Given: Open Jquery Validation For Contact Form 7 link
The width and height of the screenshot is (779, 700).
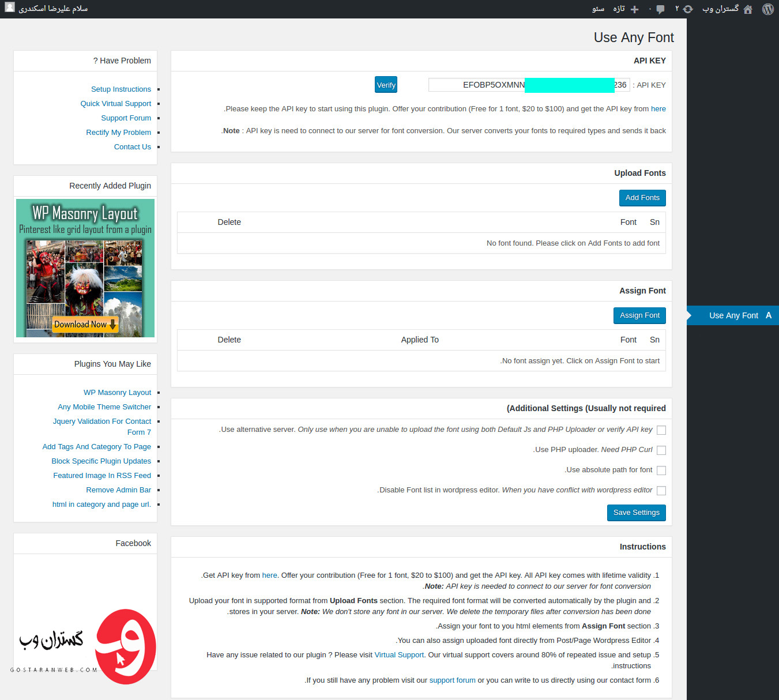Looking at the screenshot, I should click(x=102, y=427).
